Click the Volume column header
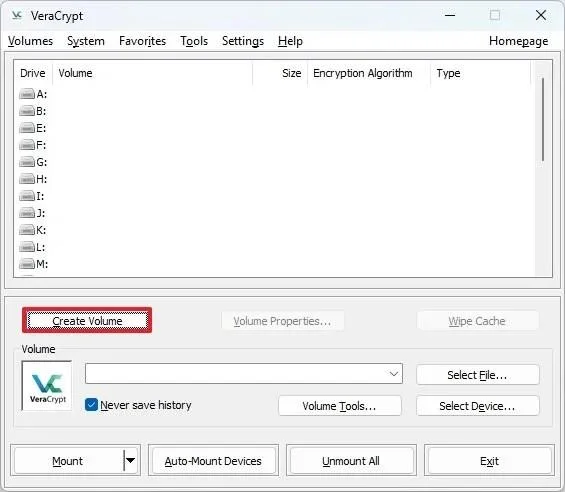565x492 pixels. pos(152,73)
